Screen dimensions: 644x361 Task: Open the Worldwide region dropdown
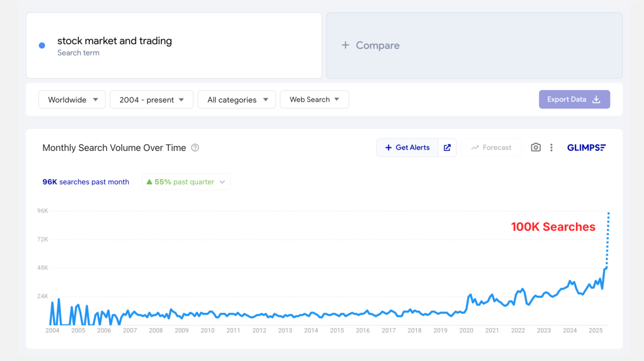[72, 100]
